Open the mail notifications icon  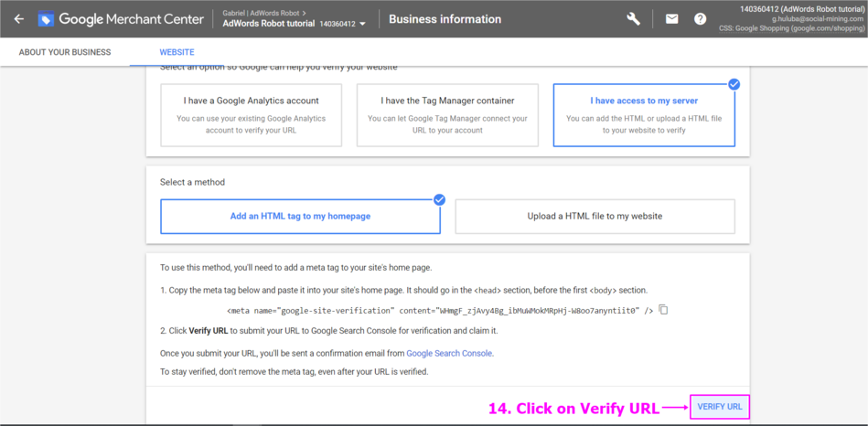coord(671,19)
